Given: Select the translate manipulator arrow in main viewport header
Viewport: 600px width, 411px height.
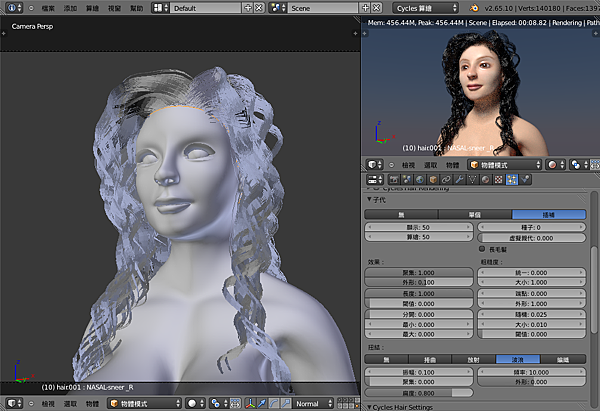Looking at the screenshot, I should coord(262,403).
